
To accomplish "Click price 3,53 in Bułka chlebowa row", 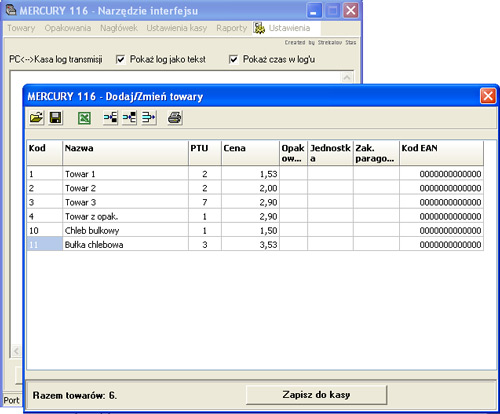I will point(250,244).
